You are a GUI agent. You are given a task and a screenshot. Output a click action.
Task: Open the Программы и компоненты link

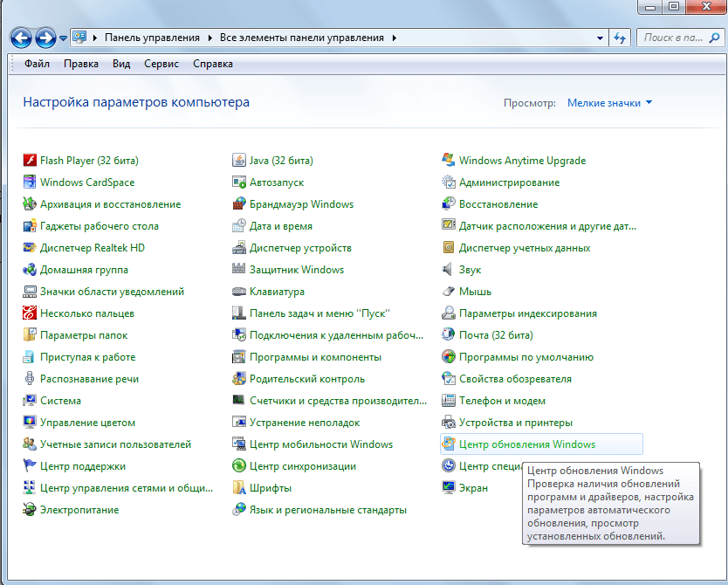315,357
